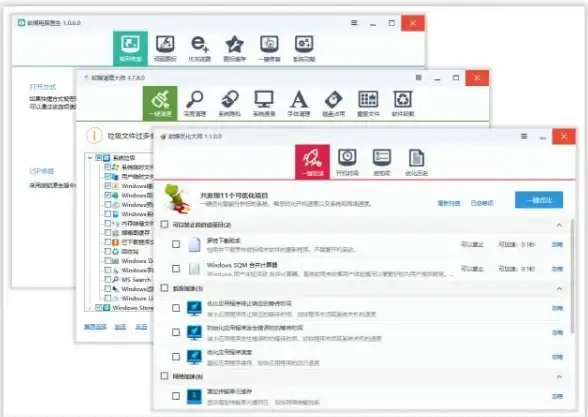
Task: Toggle the thumbnail cache checkbox in cleaner tree
Action: [x=108, y=232]
